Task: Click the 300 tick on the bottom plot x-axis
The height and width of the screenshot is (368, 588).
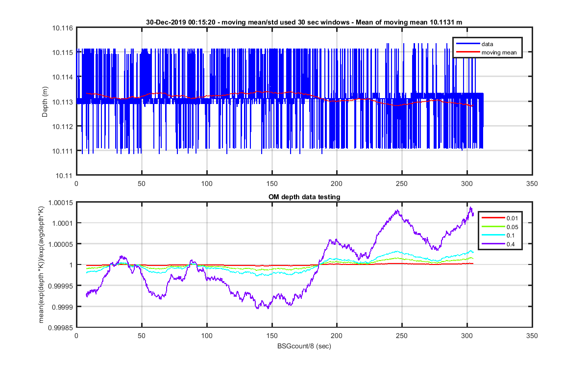Action: (x=467, y=336)
